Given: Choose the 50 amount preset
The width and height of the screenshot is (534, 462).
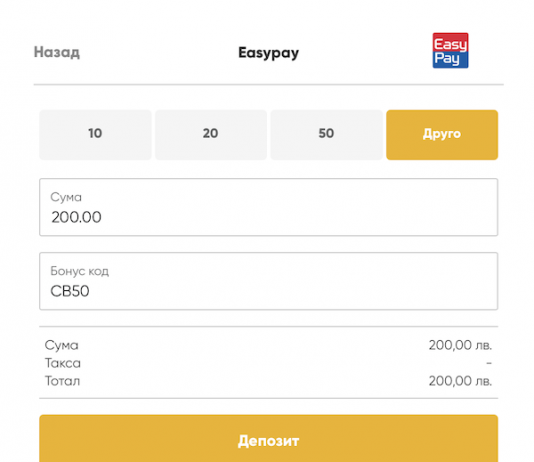Looking at the screenshot, I should coord(326,134).
